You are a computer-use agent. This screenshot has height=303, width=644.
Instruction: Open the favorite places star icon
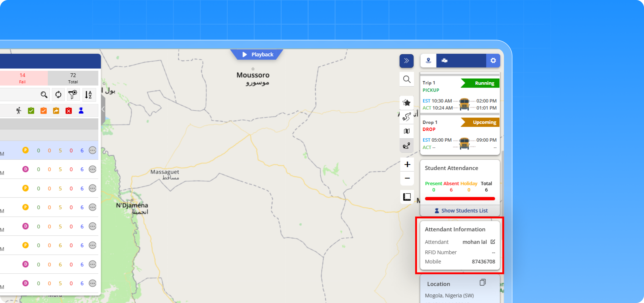click(x=407, y=103)
